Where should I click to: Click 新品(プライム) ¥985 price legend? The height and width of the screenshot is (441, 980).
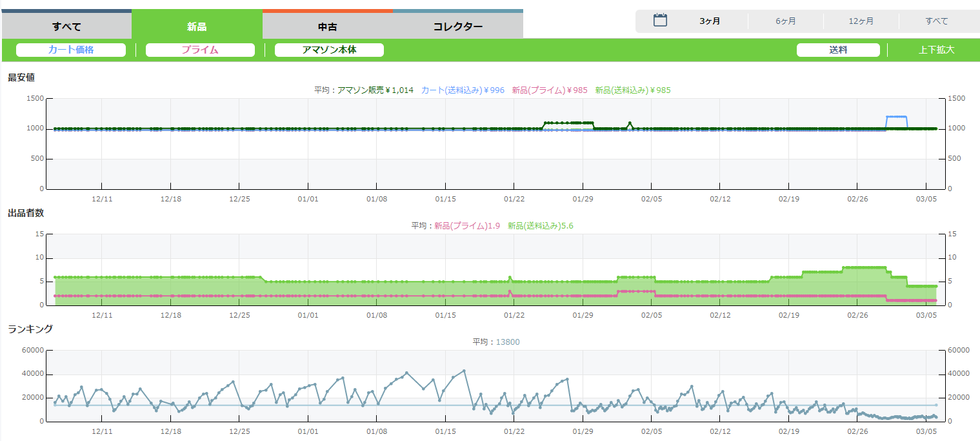pyautogui.click(x=550, y=90)
